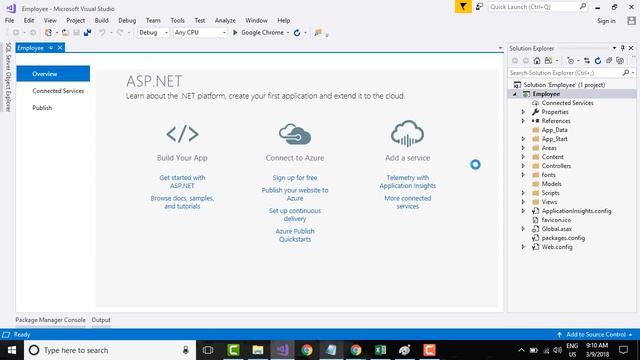Click Quick Launch magnifier icon

coord(583,7)
